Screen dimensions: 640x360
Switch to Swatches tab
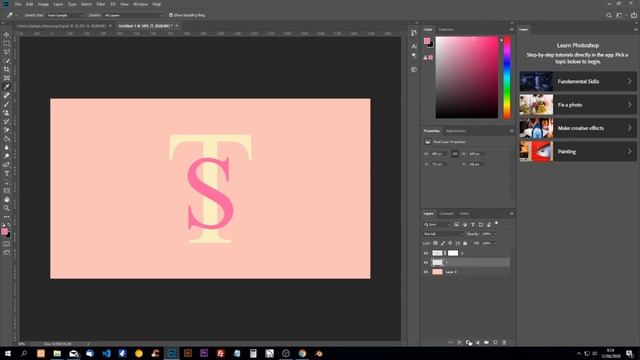[x=446, y=29]
